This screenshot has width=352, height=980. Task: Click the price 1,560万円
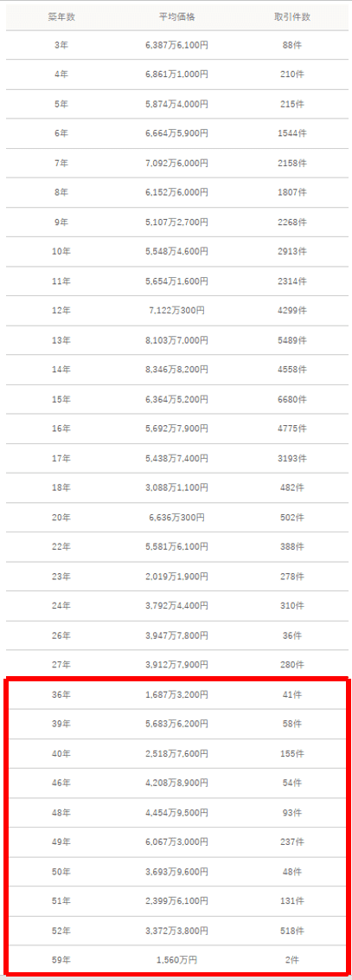[177, 958]
